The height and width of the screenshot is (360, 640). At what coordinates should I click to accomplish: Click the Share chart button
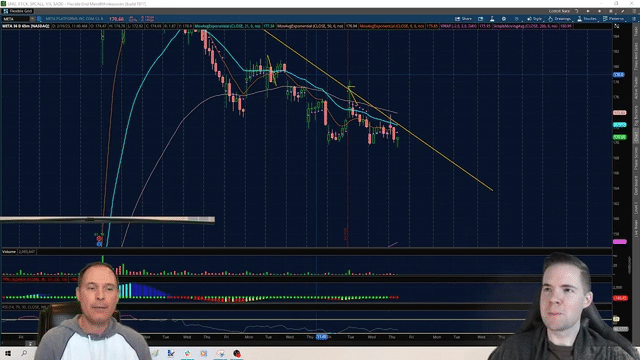pyautogui.click(x=464, y=19)
